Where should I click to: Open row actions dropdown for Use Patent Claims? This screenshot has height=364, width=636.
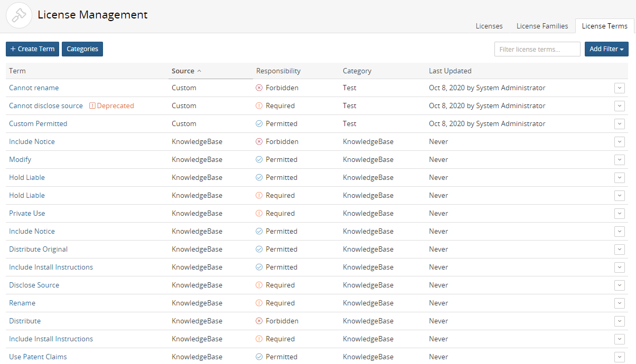coord(619,357)
